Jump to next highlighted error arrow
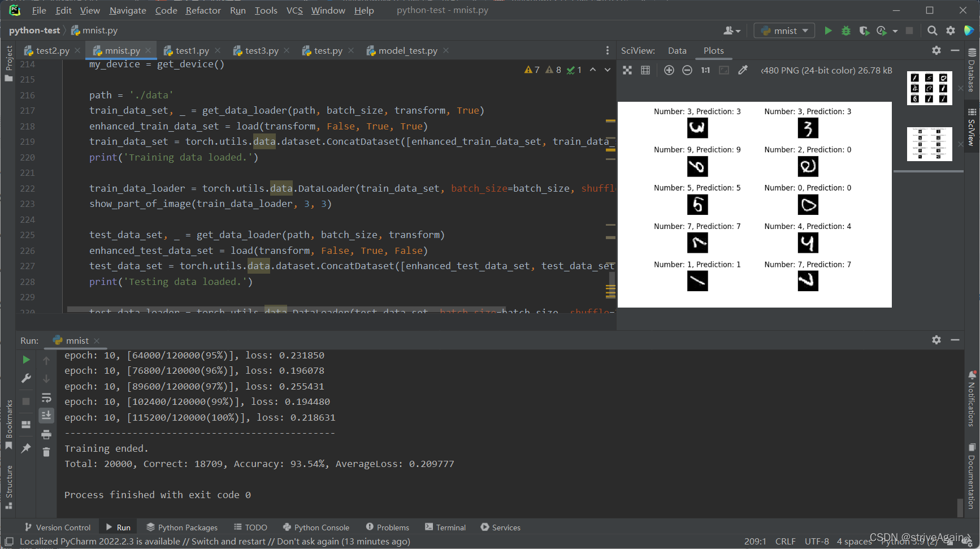This screenshot has width=980, height=549. pos(608,70)
